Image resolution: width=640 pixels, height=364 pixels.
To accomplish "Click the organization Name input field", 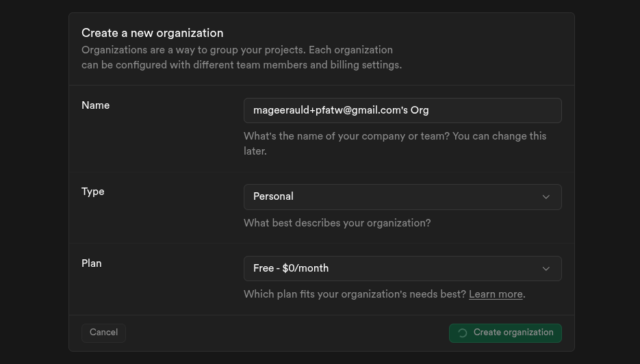I will [x=402, y=110].
